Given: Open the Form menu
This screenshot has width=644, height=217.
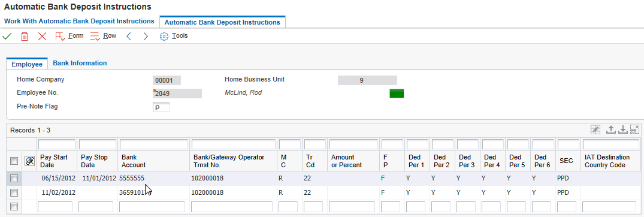Looking at the screenshot, I should pyautogui.click(x=69, y=36).
